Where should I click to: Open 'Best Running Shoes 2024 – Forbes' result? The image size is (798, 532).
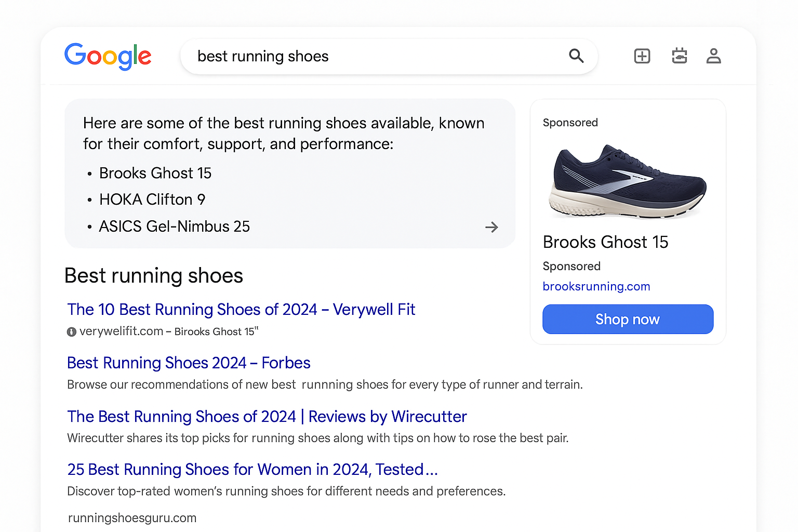[189, 363]
